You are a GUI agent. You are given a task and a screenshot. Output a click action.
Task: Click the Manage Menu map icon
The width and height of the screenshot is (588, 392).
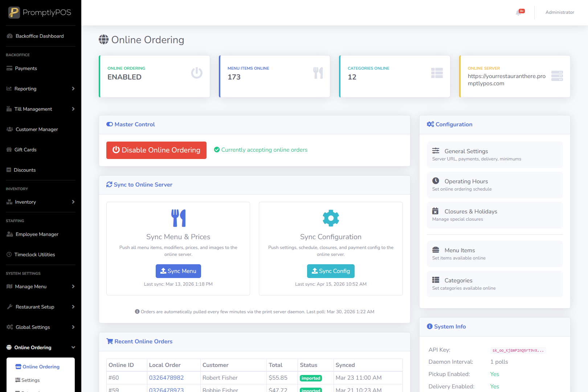9,286
